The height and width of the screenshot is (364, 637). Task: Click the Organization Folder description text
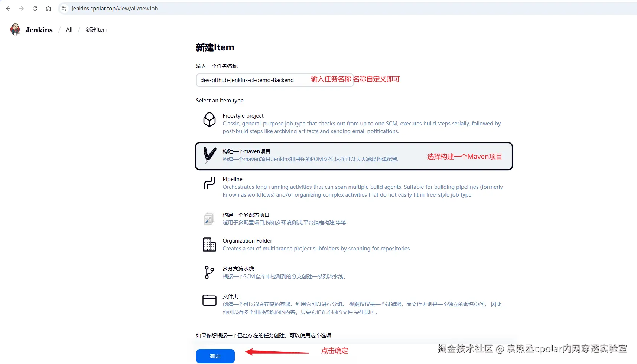pyautogui.click(x=317, y=249)
